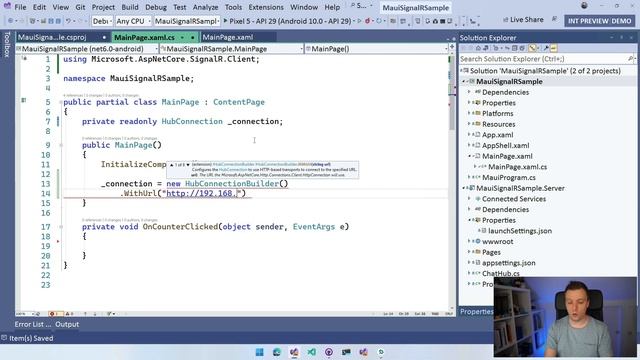Close the MainPage.xaml.cs tab via its dot
Screen dimensions: 640x360
pyautogui.click(x=192, y=38)
